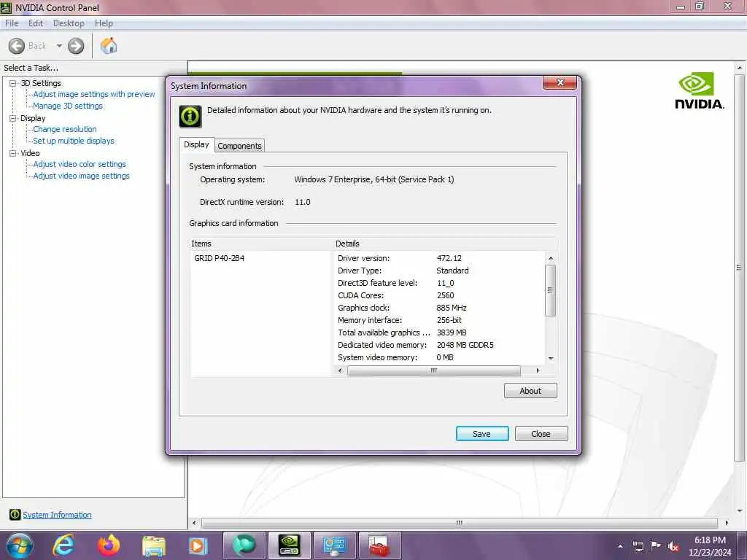Select GRID P40-2B4 in Items list
This screenshot has height=560, width=747.
[219, 258]
